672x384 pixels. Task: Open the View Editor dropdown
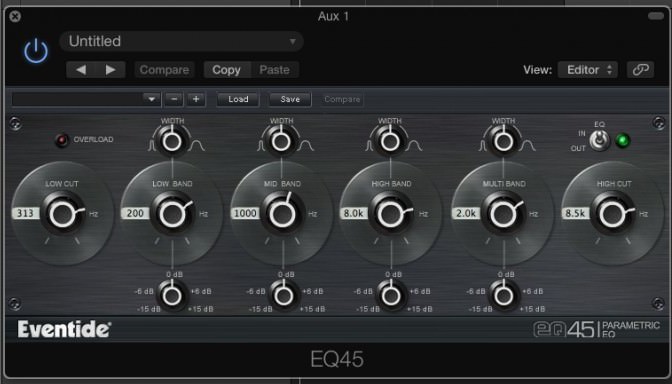(x=588, y=69)
